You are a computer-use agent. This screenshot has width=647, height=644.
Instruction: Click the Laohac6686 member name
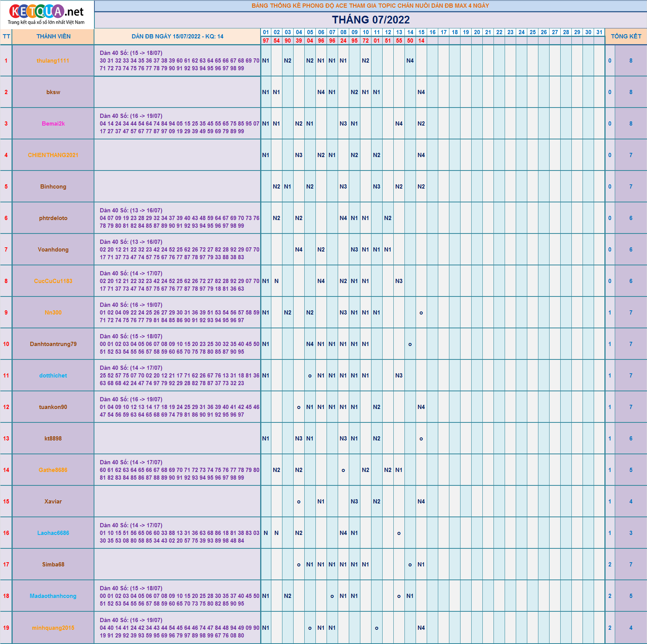[x=53, y=533]
